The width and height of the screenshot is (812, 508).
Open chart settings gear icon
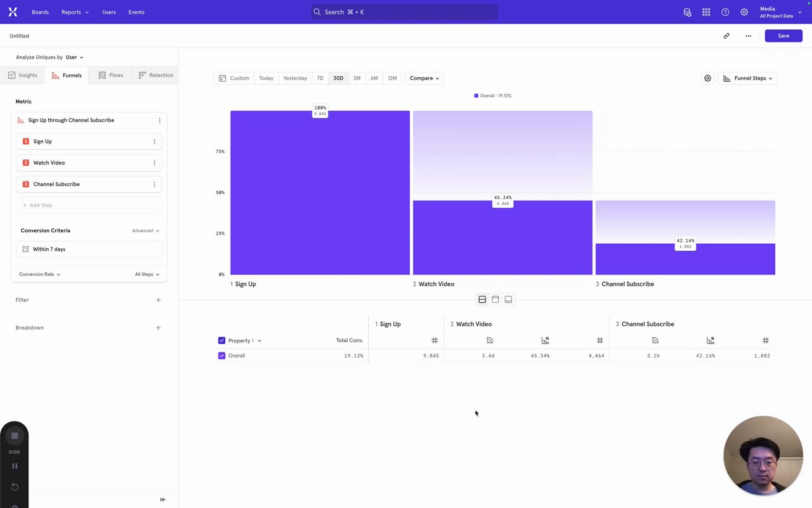pos(707,78)
